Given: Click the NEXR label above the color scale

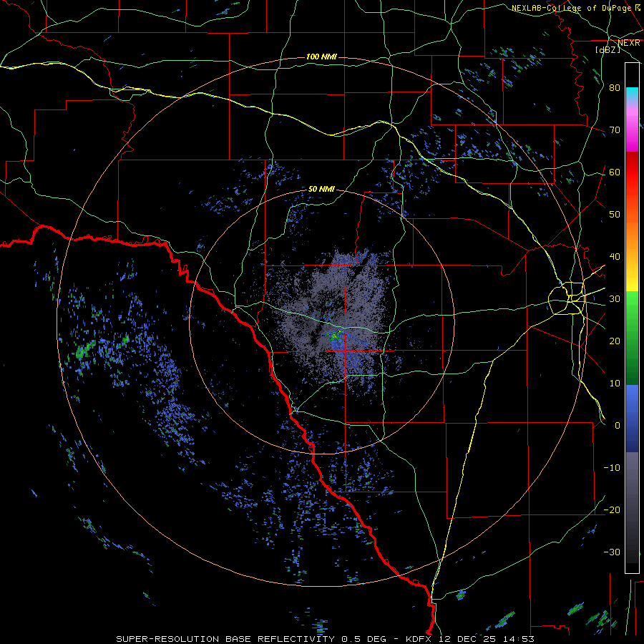Looking at the screenshot, I should tap(629, 43).
